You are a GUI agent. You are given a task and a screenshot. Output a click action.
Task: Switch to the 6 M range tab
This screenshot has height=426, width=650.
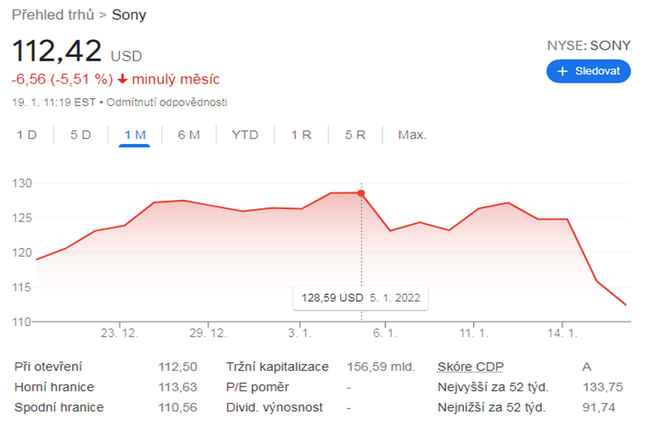(x=188, y=134)
